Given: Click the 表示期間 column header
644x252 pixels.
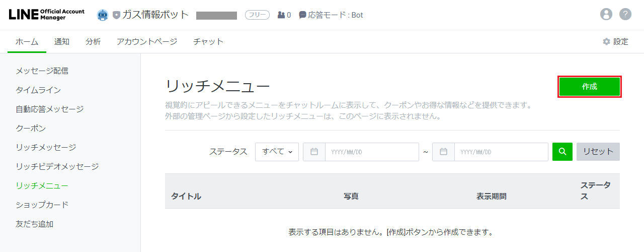Looking at the screenshot, I should point(492,197).
